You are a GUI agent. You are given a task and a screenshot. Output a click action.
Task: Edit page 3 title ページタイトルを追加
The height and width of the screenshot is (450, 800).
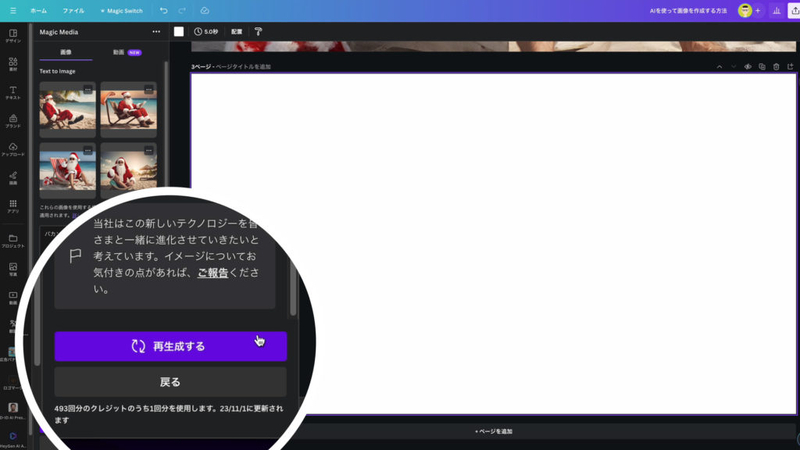pyautogui.click(x=243, y=67)
